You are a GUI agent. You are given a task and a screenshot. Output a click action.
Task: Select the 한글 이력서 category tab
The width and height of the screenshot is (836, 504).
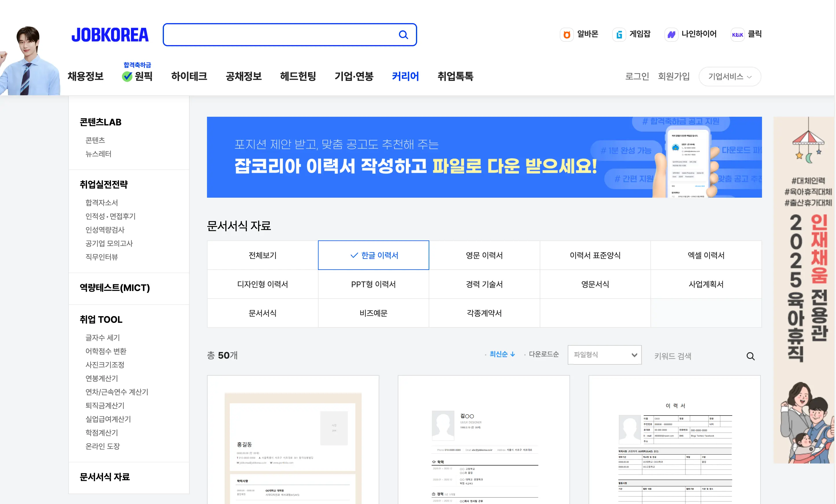[373, 255]
